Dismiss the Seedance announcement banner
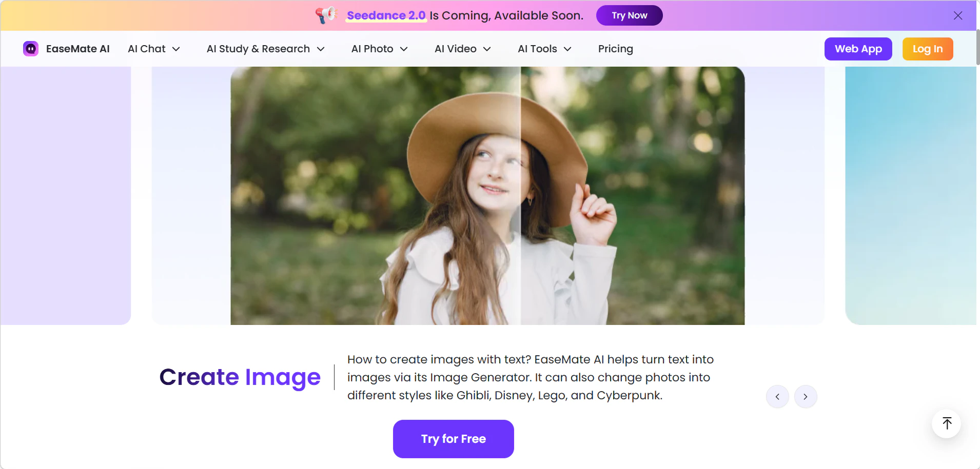This screenshot has width=980, height=469. click(958, 15)
